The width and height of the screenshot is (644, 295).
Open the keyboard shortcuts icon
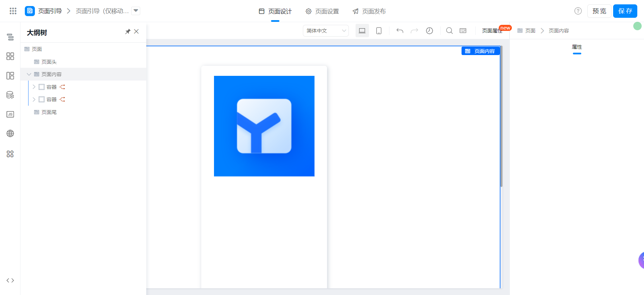(463, 31)
